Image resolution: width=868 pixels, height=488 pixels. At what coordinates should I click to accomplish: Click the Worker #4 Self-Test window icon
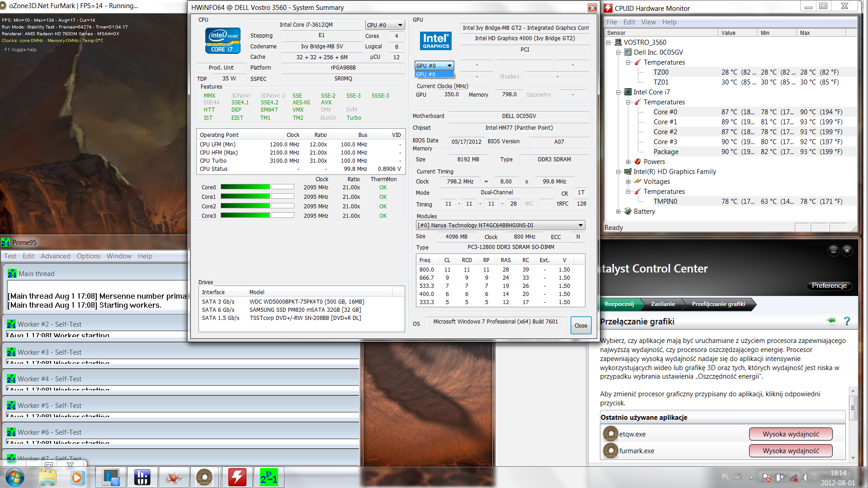tap(11, 379)
